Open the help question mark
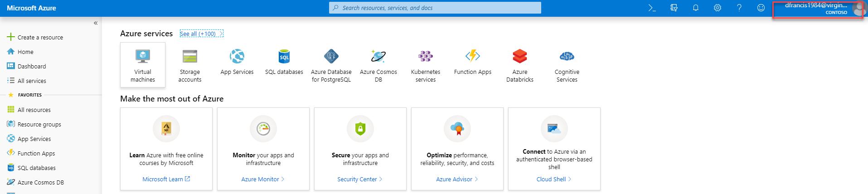Image resolution: width=868 pixels, height=194 pixels. tap(739, 8)
